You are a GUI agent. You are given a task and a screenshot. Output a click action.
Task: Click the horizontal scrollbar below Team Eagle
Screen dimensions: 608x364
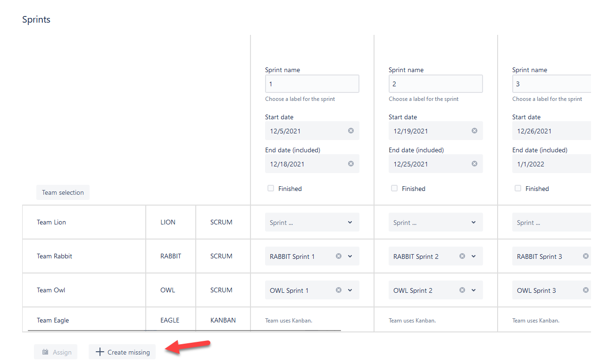184,331
